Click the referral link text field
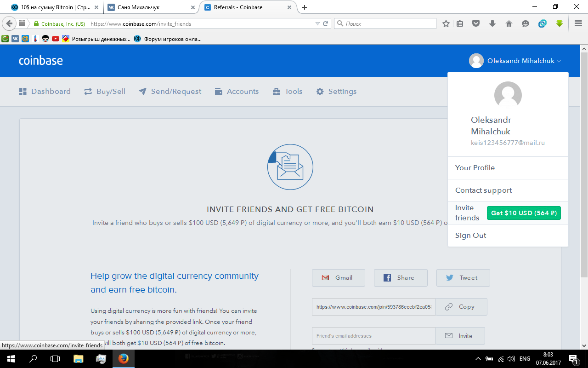The width and height of the screenshot is (588, 368). point(374,307)
